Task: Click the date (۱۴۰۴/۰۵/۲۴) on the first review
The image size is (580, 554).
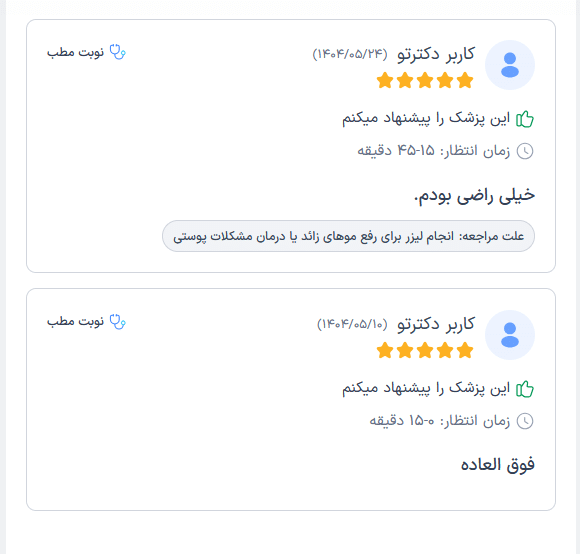Action: pos(350,54)
